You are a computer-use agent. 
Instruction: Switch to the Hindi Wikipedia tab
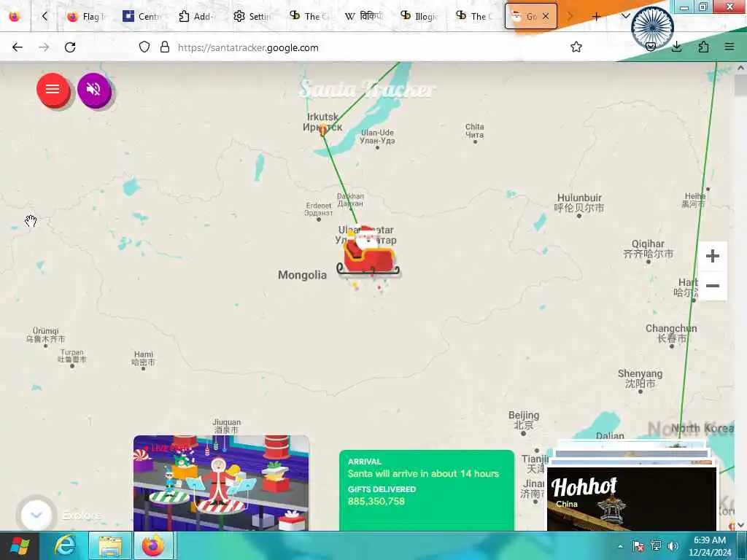coord(363,16)
